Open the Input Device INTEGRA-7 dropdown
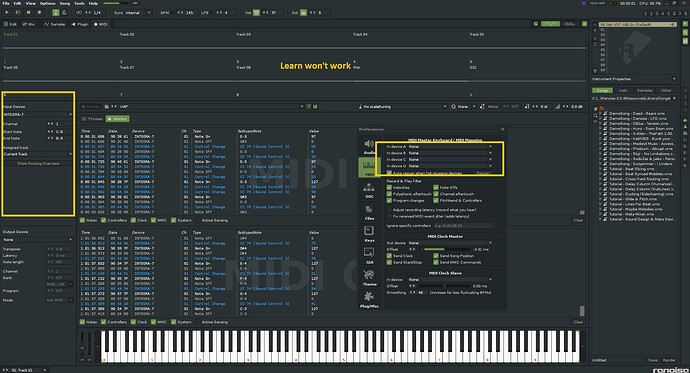The width and height of the screenshot is (690, 373). point(37,114)
